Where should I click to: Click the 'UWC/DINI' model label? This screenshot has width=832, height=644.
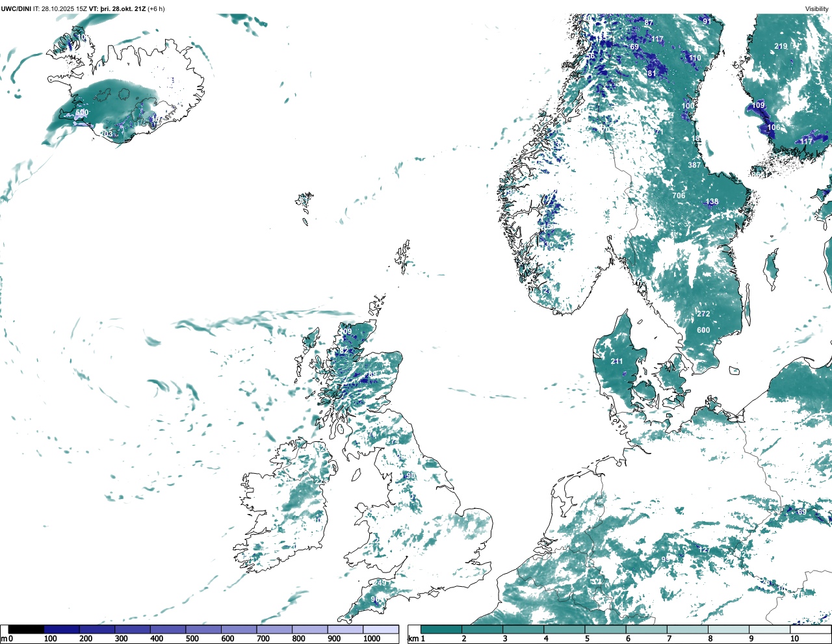[x=16, y=8]
